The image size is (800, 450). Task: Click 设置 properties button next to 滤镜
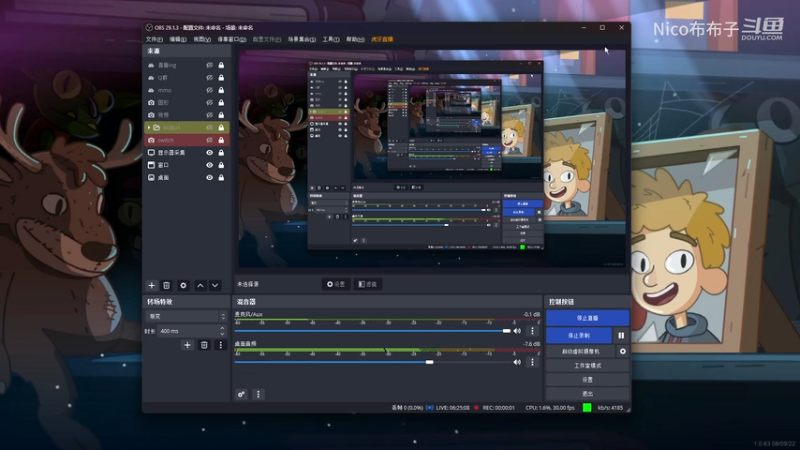tap(336, 284)
